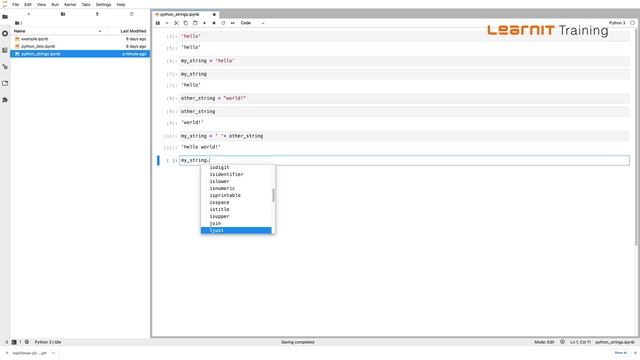Insert a cell below with plus icon
640x360 pixels.
pyautogui.click(x=167, y=23)
